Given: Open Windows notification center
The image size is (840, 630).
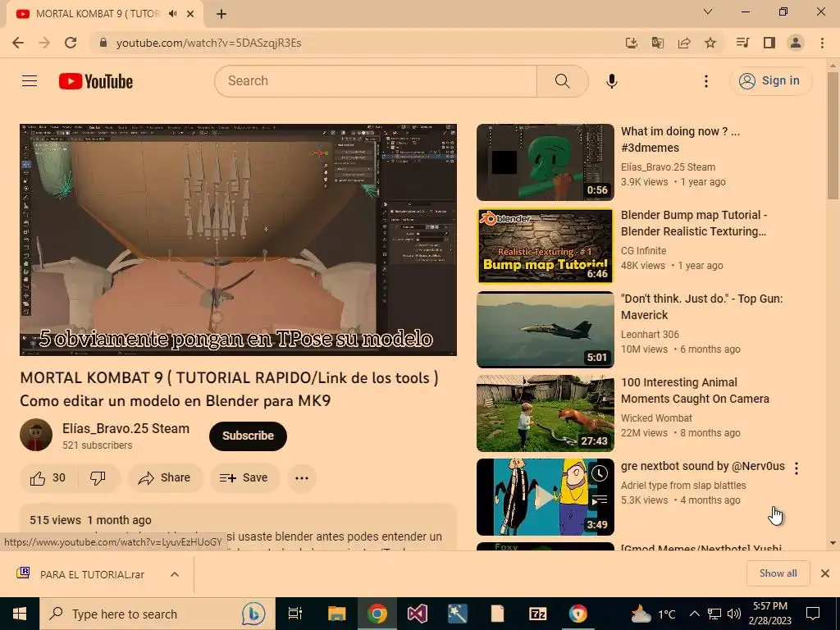Looking at the screenshot, I should pos(813,614).
